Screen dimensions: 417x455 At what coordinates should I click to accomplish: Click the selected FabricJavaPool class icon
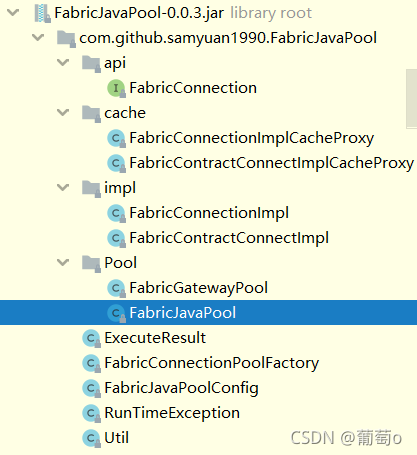point(116,313)
